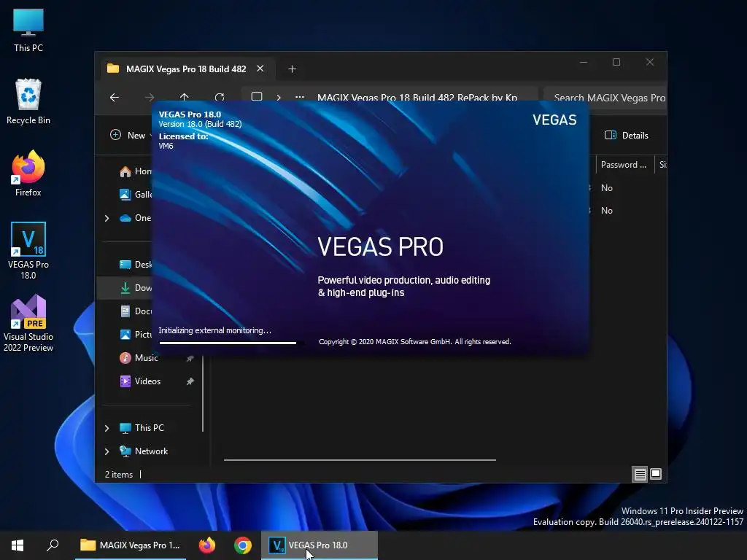
Task: Show hidden breadcrumb locations with ellipsis
Action: (x=300, y=98)
